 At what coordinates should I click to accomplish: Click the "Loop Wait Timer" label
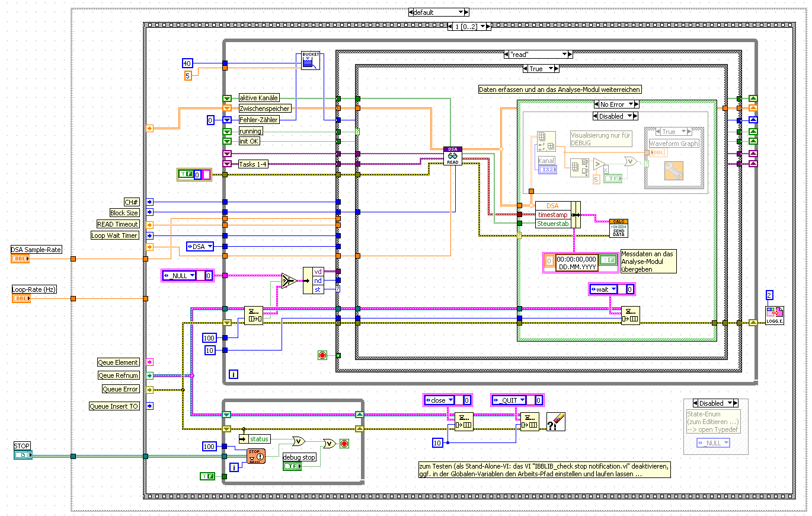point(115,235)
